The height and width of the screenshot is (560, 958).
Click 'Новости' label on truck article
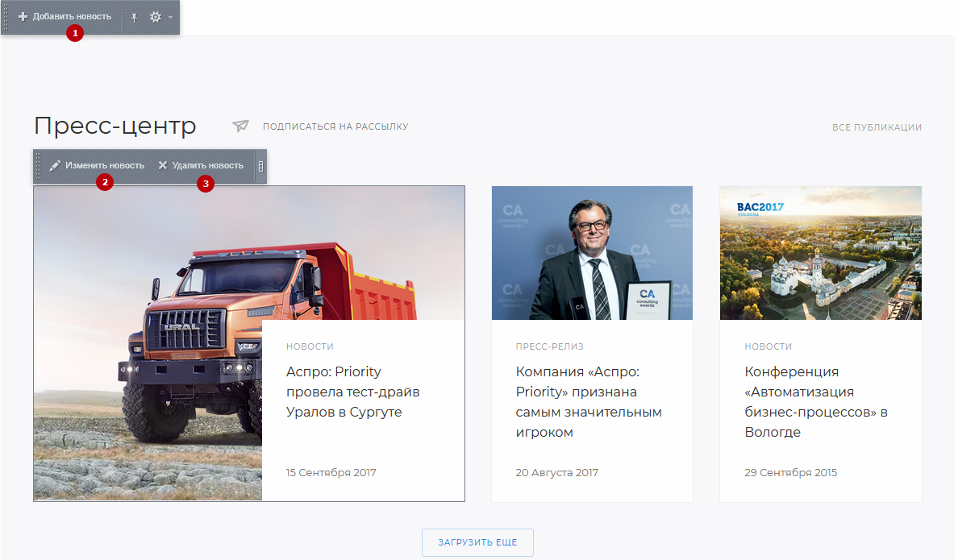pyautogui.click(x=310, y=346)
